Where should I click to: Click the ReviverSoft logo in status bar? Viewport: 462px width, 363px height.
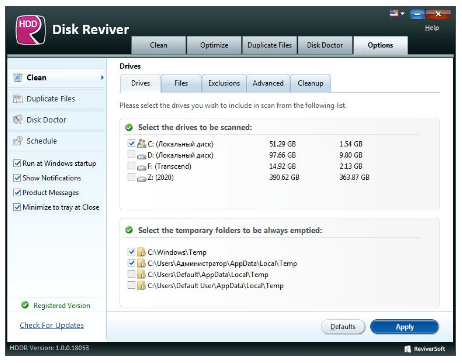click(425, 349)
